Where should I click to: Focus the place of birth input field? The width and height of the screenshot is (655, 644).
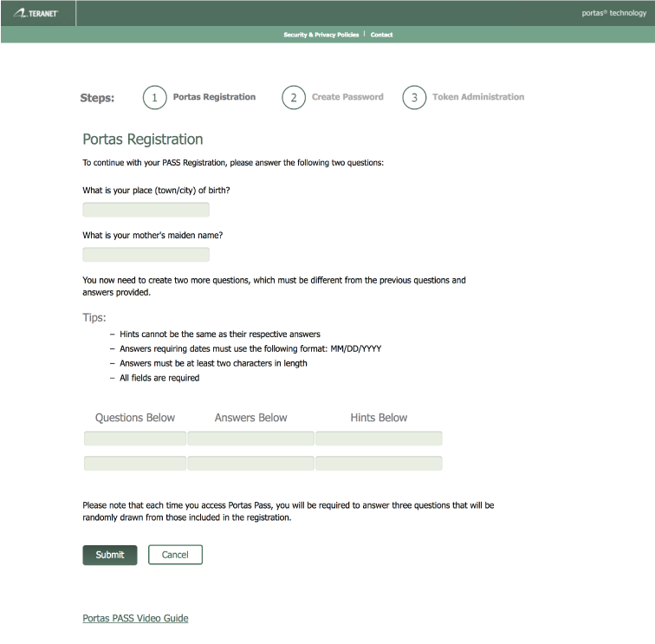click(x=146, y=210)
